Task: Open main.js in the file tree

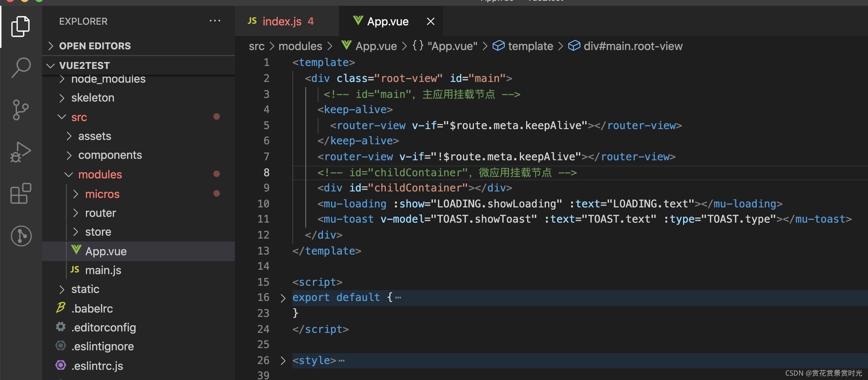Action: [x=139, y=270]
